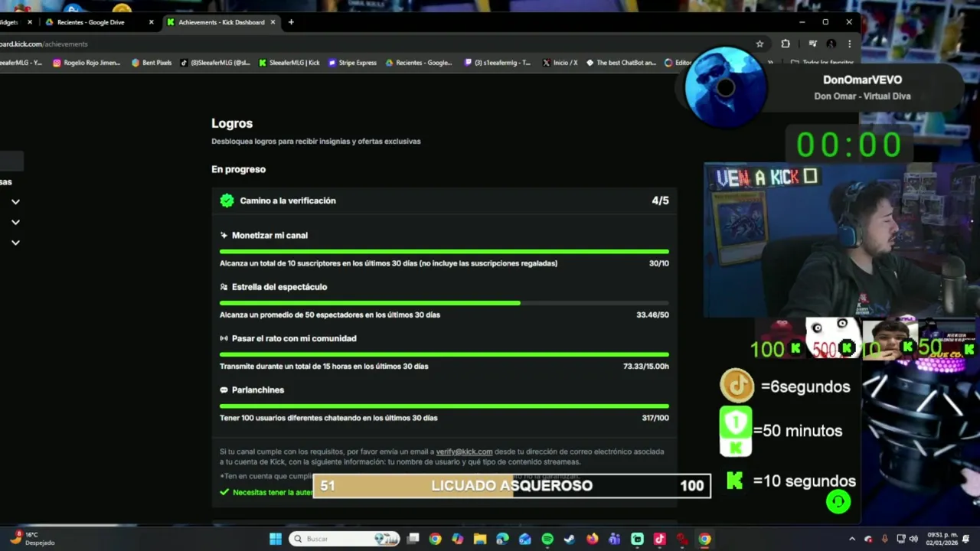Viewport: 980px width, 551px height.
Task: Expand the third sidebar chevron
Action: 15,243
